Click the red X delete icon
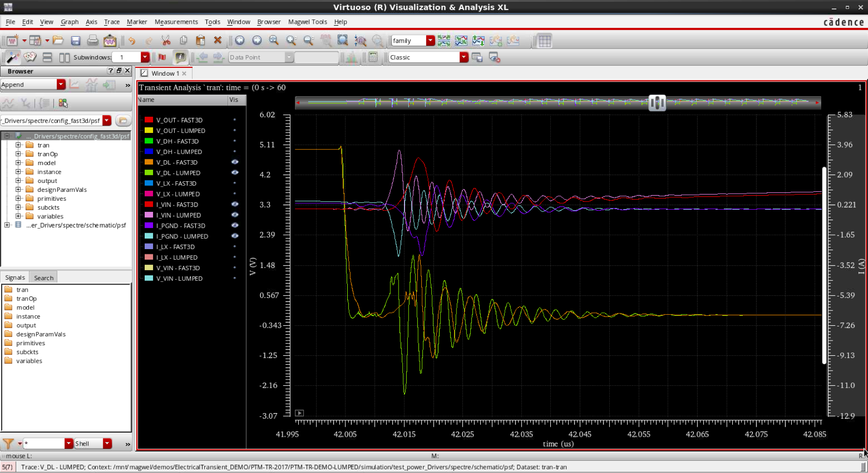Viewport: 868px width, 473px height. 217,40
